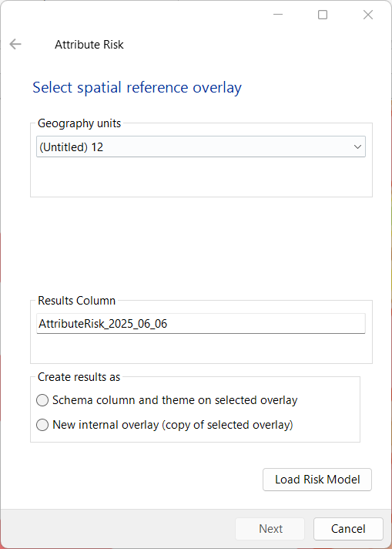392x549 pixels.
Task: Select Schema column and theme radio button
Action: coord(42,400)
